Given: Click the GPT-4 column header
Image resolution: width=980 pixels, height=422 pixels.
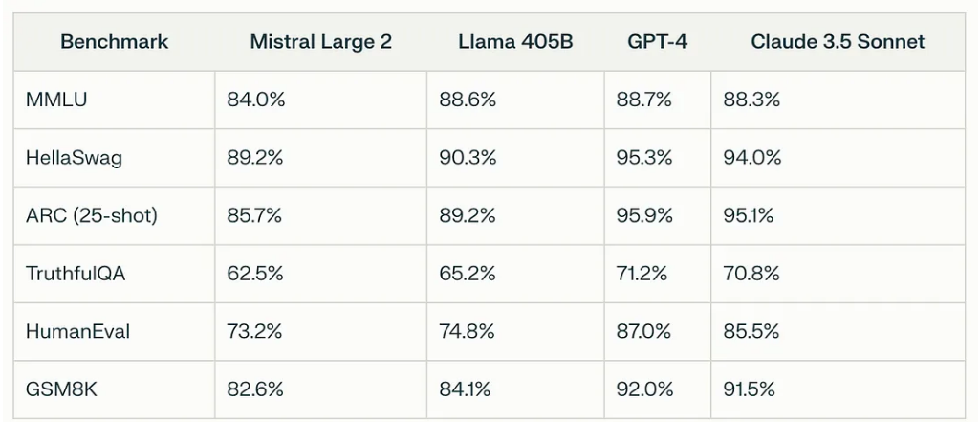Looking at the screenshot, I should tap(657, 42).
